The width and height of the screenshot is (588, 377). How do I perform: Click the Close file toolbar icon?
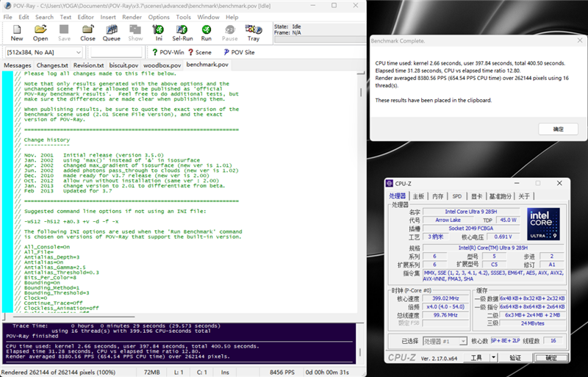tap(87, 33)
